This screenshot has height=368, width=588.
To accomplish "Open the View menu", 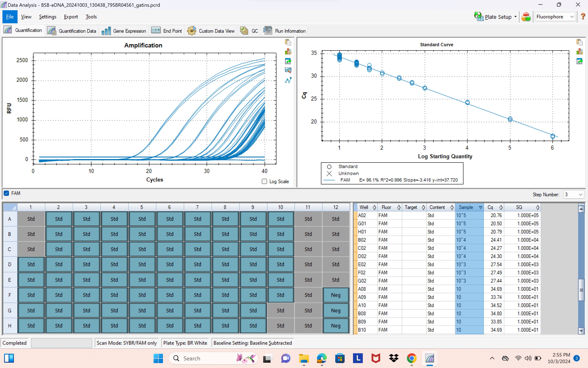I will (x=26, y=17).
